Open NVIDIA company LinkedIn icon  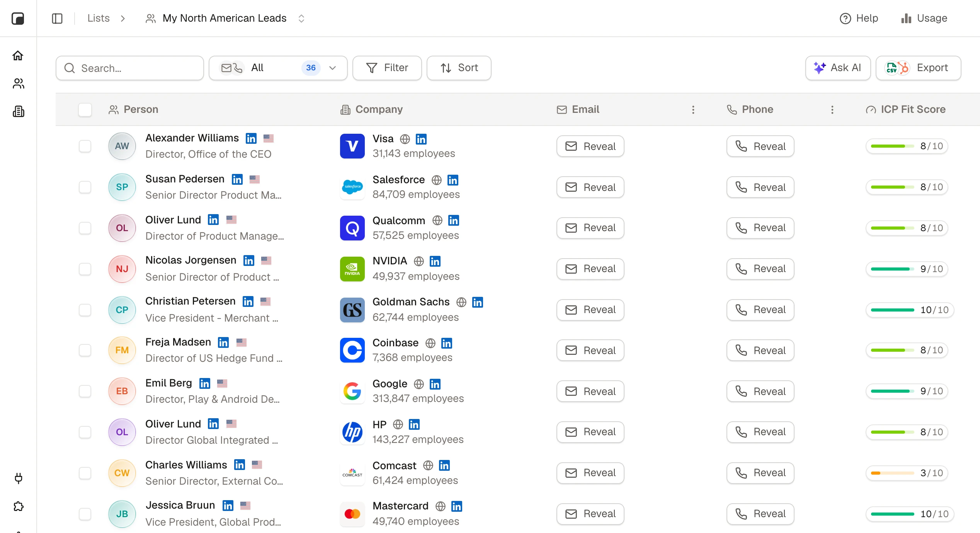(435, 261)
